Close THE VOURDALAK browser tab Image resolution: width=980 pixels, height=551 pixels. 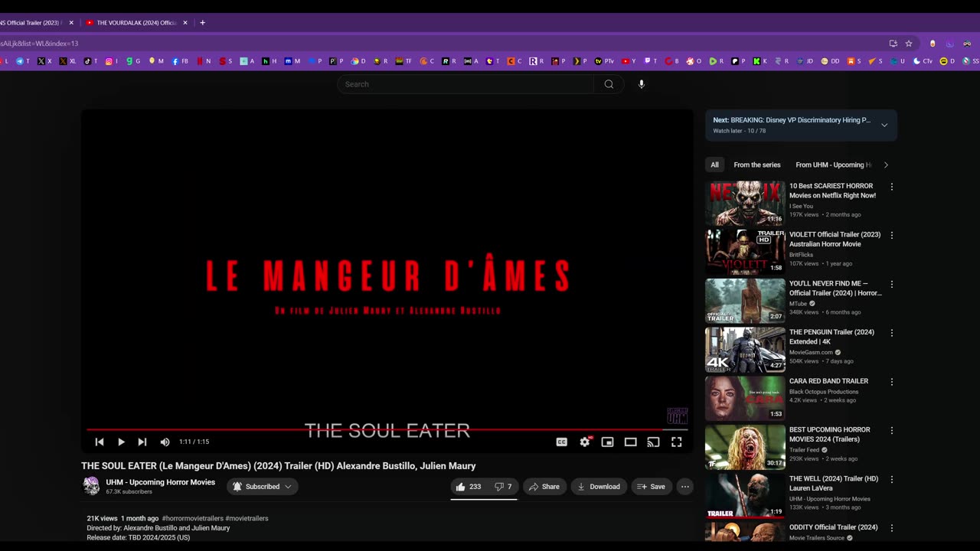pyautogui.click(x=185, y=23)
